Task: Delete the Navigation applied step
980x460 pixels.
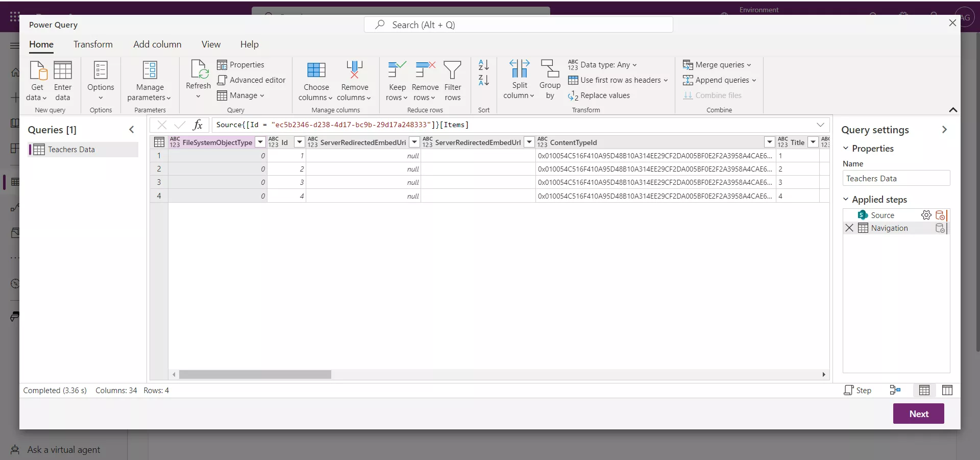Action: pyautogui.click(x=849, y=228)
